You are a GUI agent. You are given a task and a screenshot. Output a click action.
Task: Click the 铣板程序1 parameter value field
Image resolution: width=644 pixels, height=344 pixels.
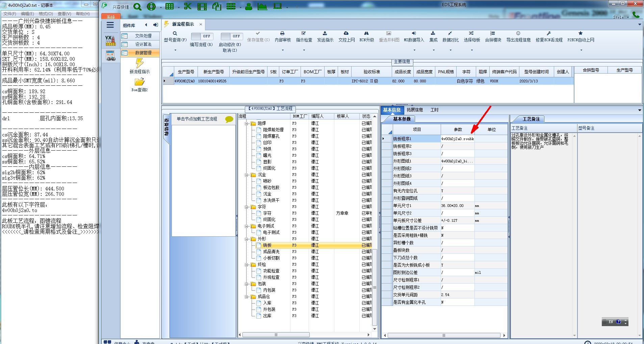tap(458, 139)
